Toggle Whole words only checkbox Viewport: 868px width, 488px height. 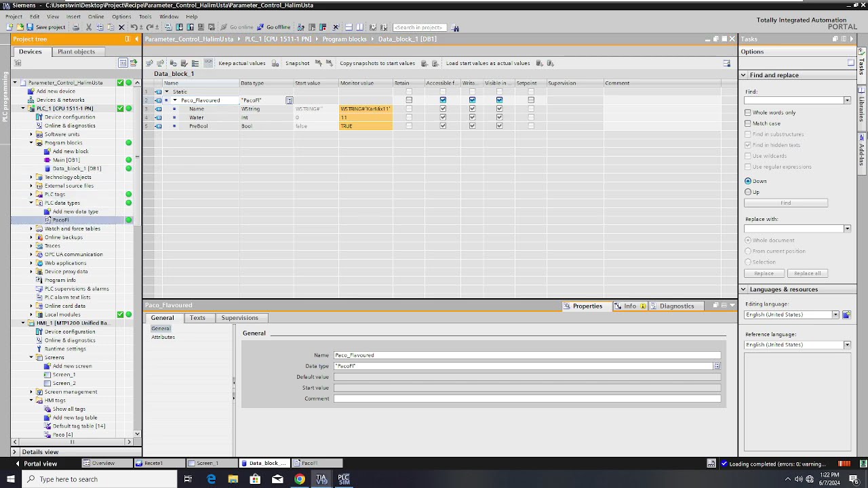coord(748,113)
